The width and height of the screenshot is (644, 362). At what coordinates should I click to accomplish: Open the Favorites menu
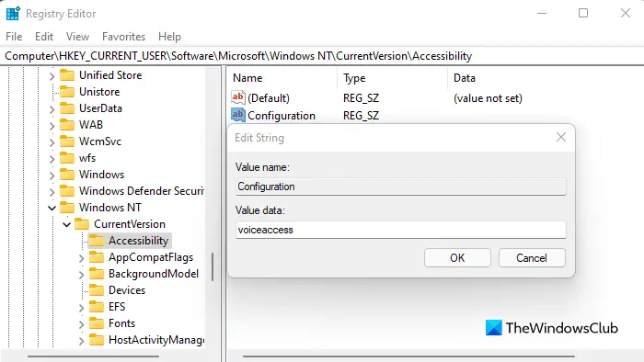(x=123, y=37)
